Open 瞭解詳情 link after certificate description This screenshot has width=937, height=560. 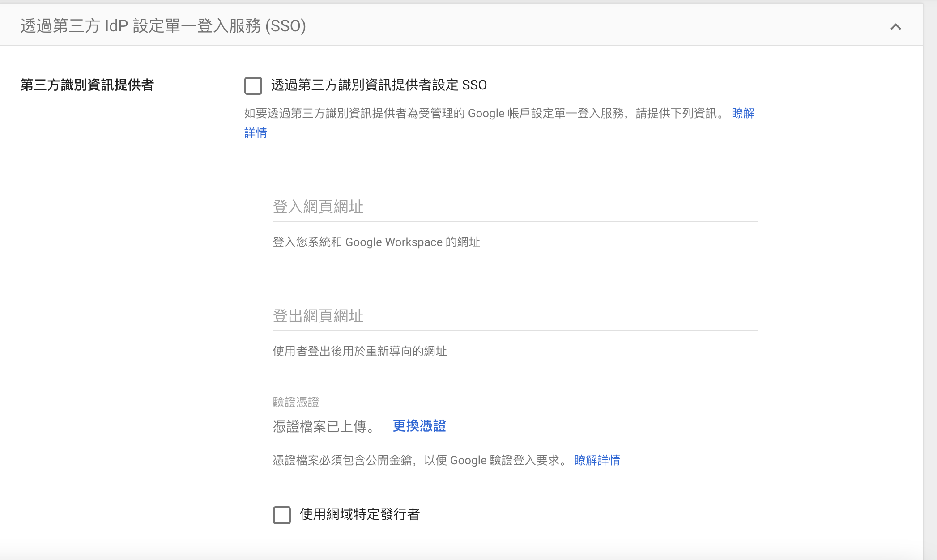(x=597, y=460)
